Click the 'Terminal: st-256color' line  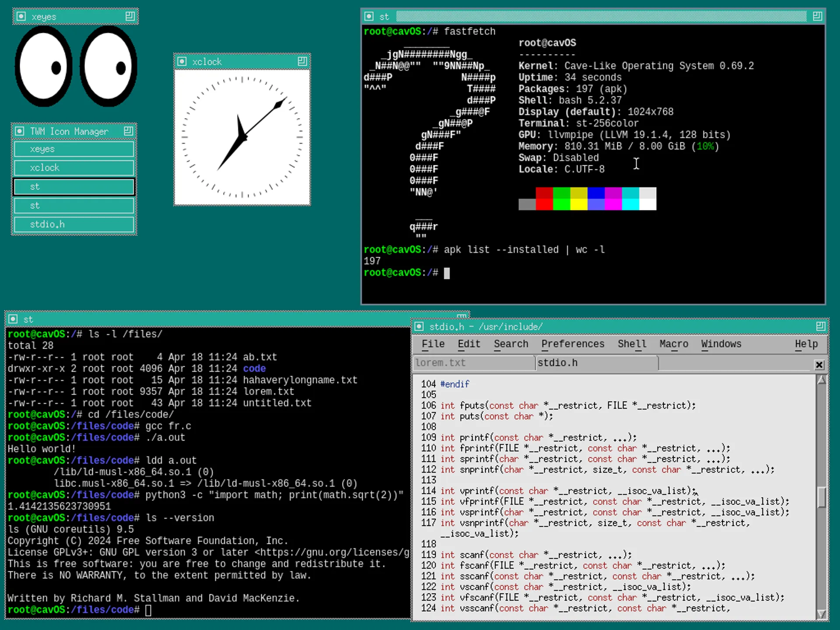tap(578, 123)
